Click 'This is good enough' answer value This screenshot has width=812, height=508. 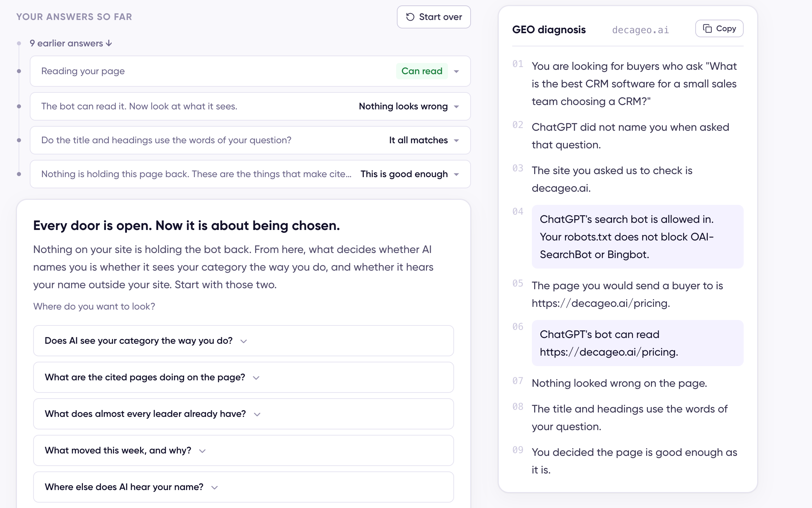click(404, 174)
